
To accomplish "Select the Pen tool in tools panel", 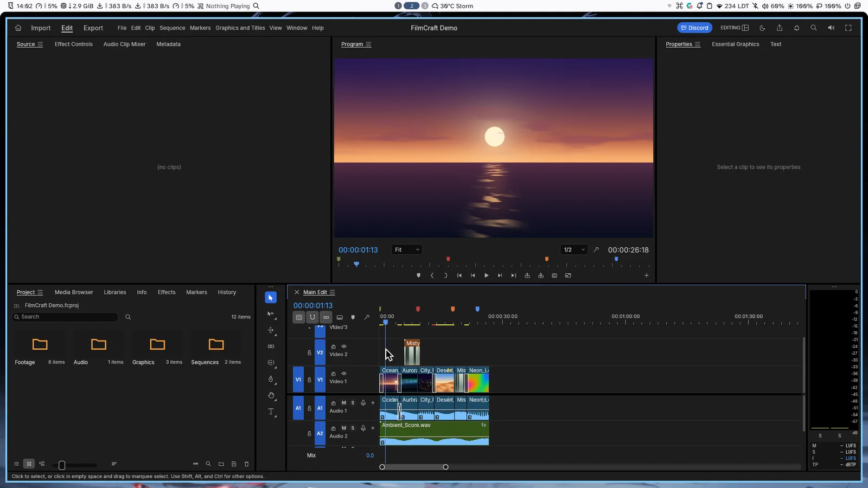I will pos(271,379).
